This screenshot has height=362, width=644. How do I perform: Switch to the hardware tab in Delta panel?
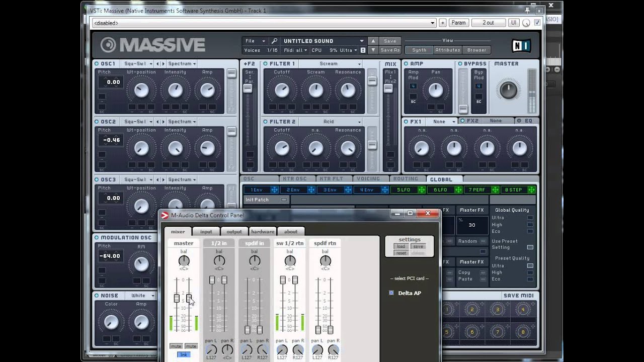(x=263, y=232)
